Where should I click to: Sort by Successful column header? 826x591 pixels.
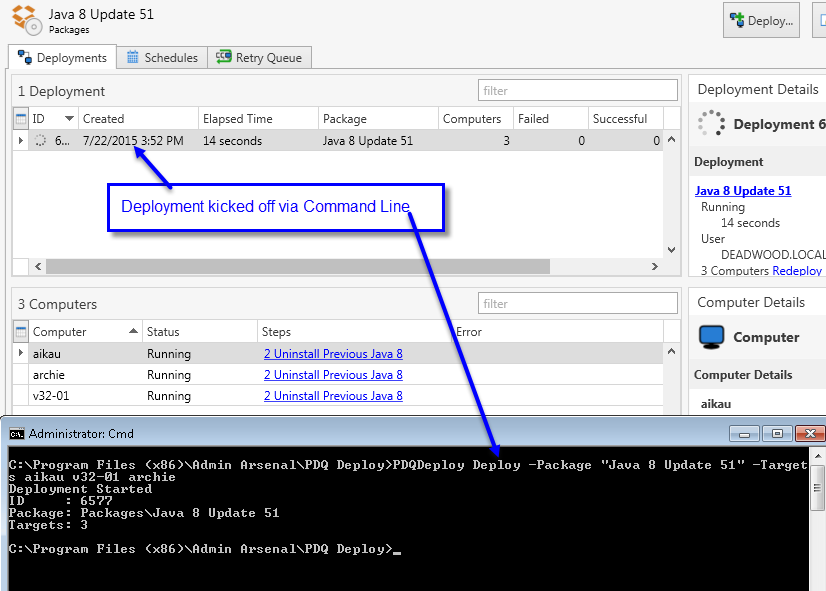625,119
